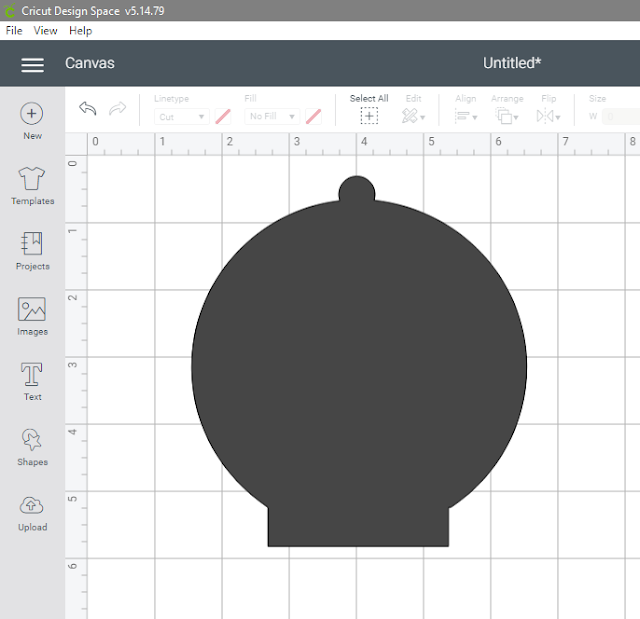Click the Untitled* project name
This screenshot has width=640, height=619.
pyautogui.click(x=512, y=63)
